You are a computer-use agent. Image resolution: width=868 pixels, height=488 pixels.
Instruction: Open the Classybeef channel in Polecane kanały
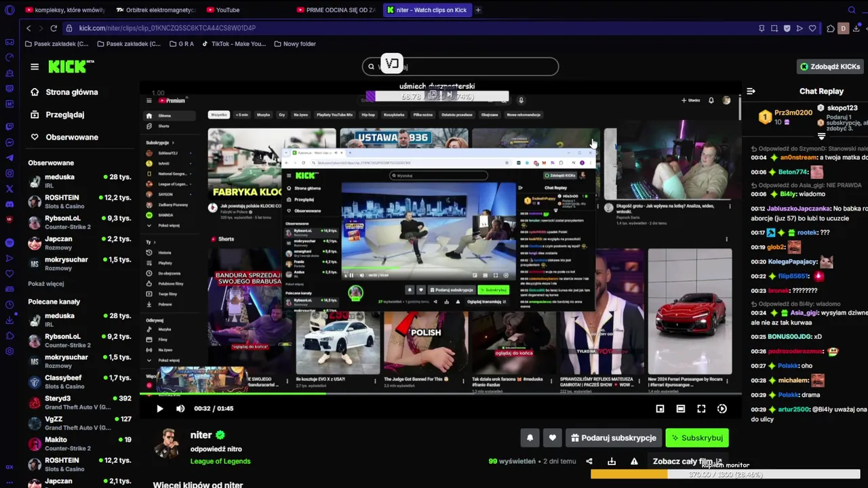[79, 382]
